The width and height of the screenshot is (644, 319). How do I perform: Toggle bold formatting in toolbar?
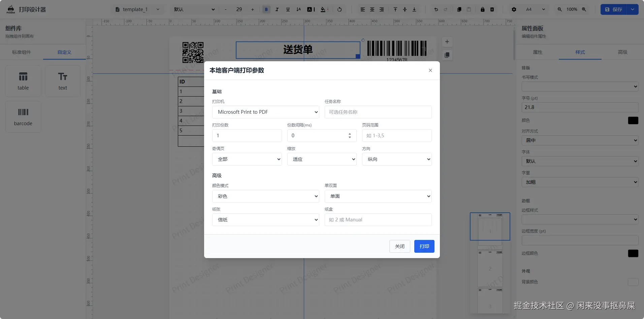[x=266, y=9]
